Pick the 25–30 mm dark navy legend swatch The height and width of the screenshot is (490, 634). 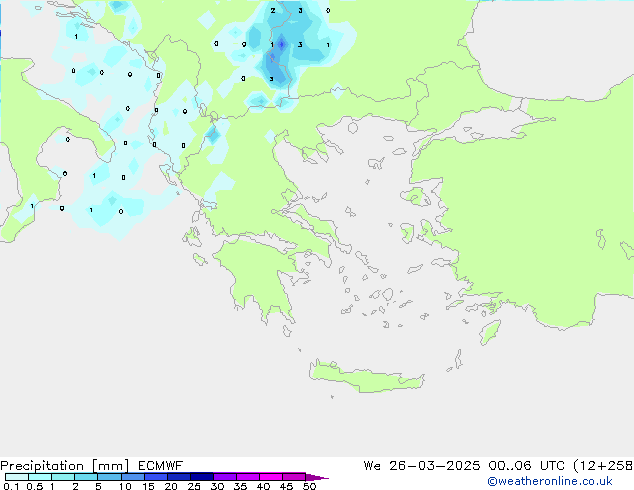(x=202, y=477)
